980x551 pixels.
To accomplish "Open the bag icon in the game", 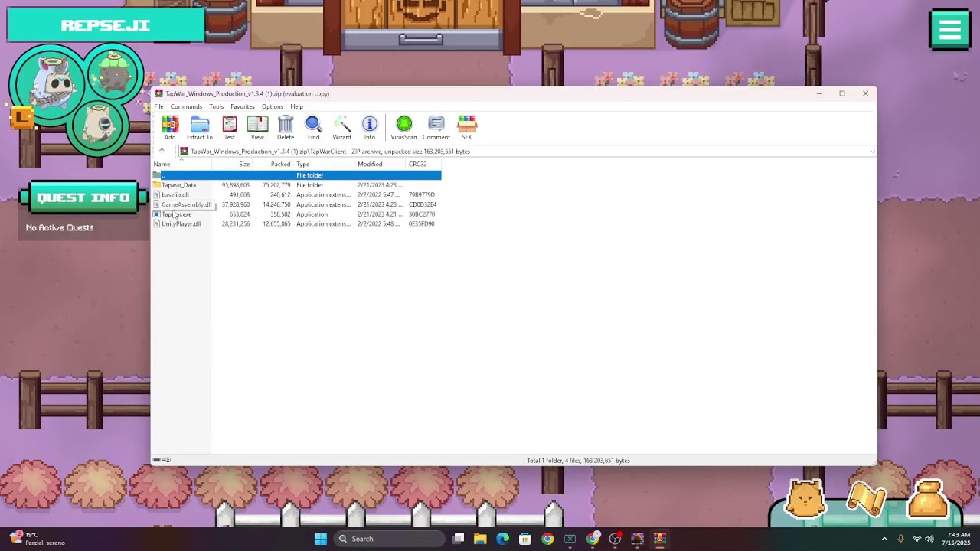I will [928, 500].
